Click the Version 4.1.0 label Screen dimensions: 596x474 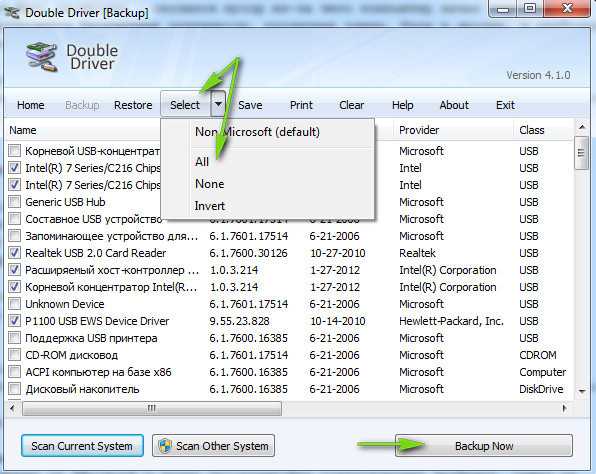tap(538, 75)
